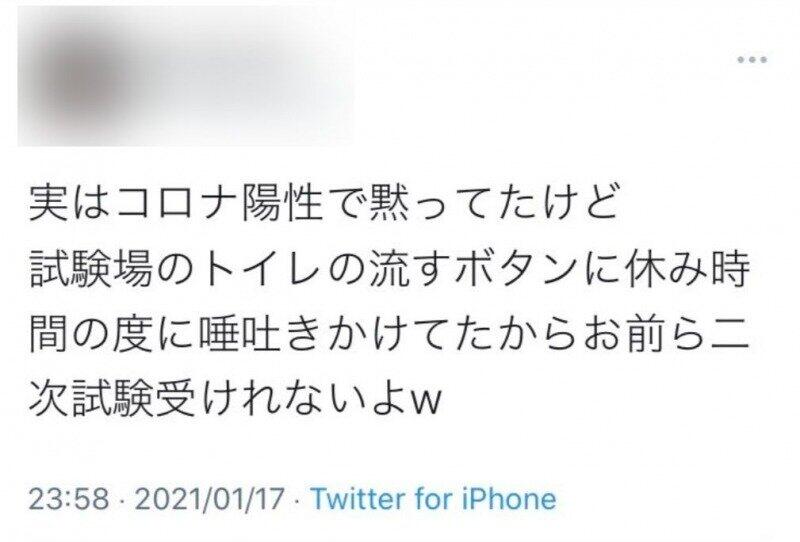Open the Twitter for iPhone source link
The image size is (800, 542).
[x=433, y=499]
